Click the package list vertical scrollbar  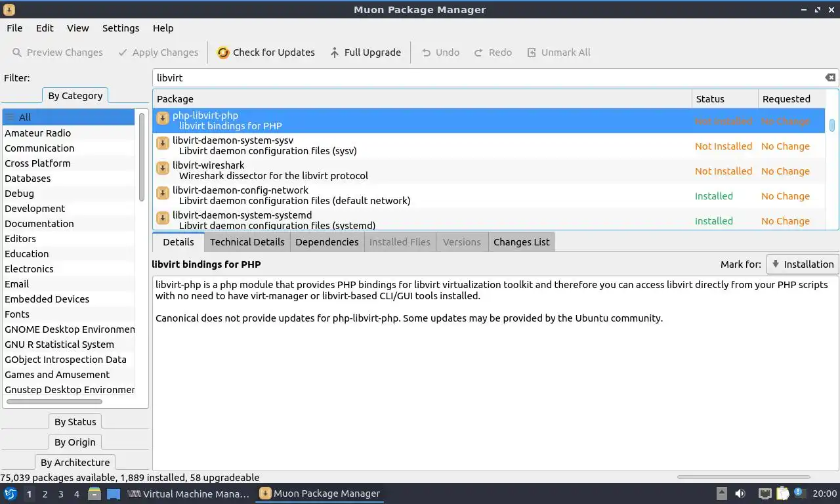click(x=832, y=125)
